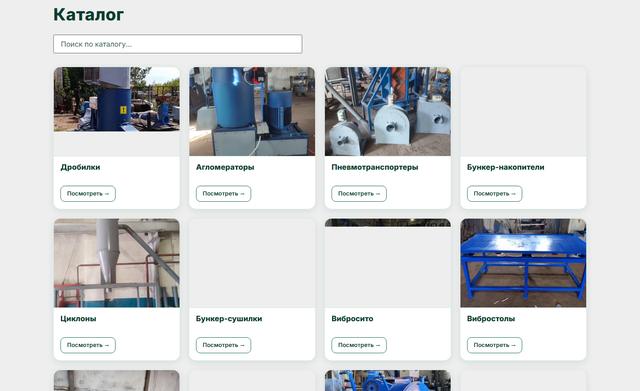Select the Пневмотранспортеры category title
The width and height of the screenshot is (640, 391).
coord(375,167)
